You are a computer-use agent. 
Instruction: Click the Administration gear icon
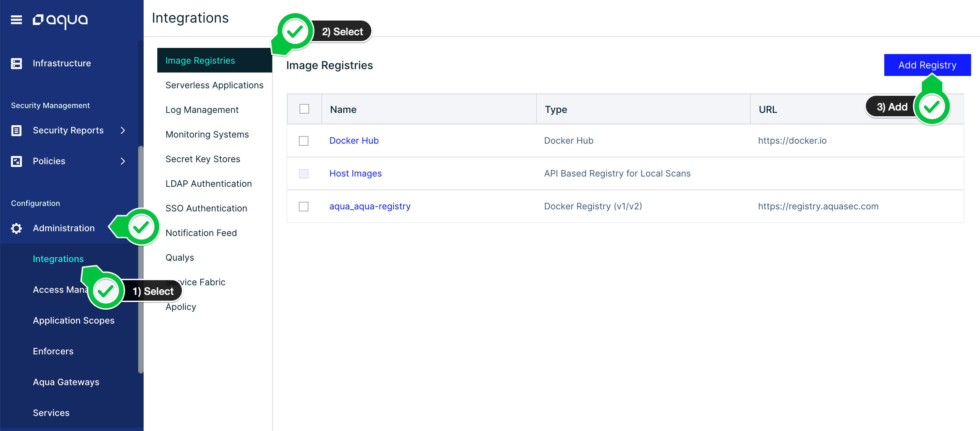coord(16,228)
